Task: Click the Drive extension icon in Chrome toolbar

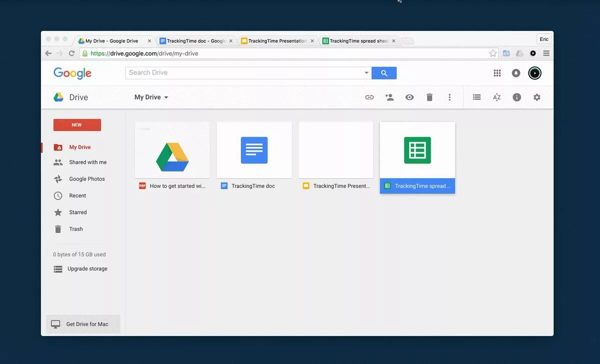Action: pyautogui.click(x=519, y=53)
